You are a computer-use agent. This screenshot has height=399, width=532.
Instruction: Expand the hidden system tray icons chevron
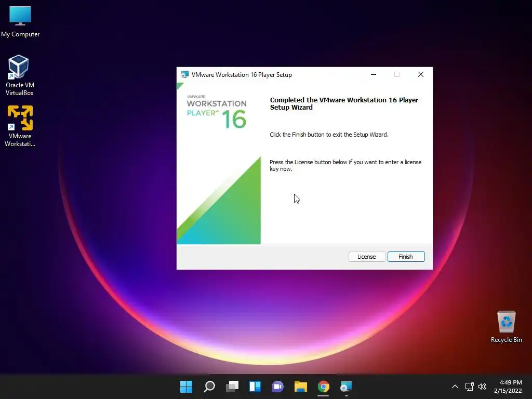[x=455, y=387]
